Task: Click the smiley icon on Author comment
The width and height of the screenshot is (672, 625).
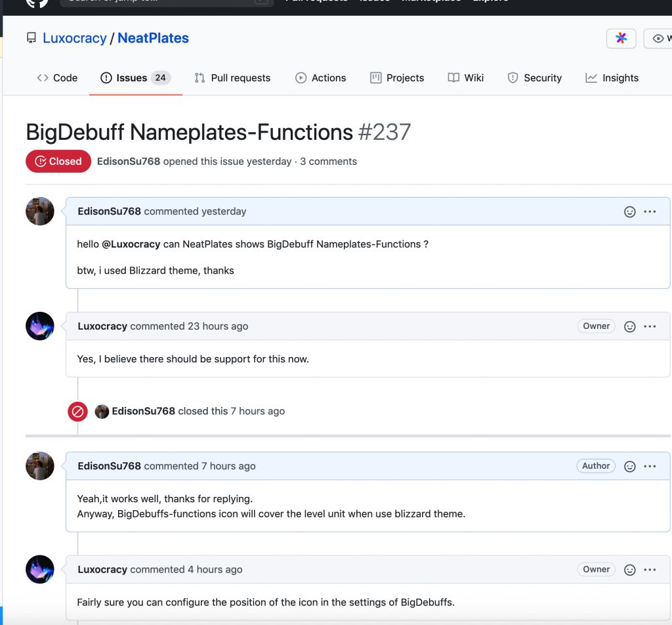Action: coord(629,467)
